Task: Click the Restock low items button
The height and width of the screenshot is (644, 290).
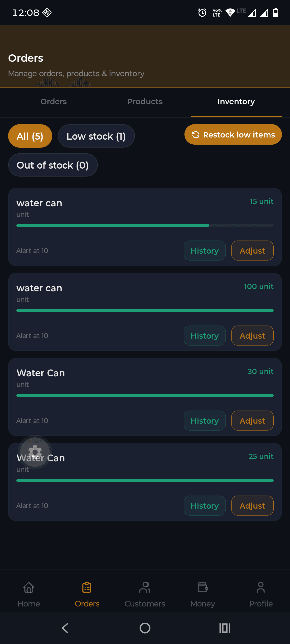Action: click(x=233, y=134)
